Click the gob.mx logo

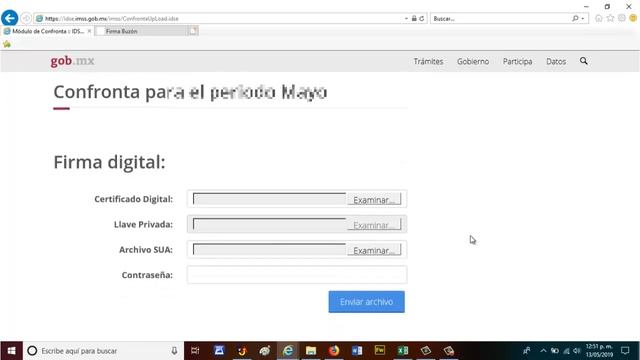pyautogui.click(x=72, y=61)
